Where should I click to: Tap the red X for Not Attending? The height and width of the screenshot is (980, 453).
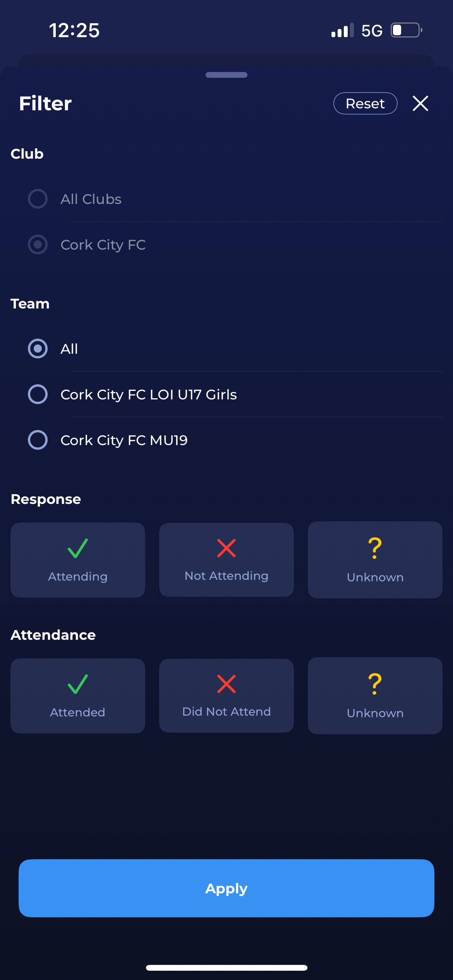tap(226, 548)
